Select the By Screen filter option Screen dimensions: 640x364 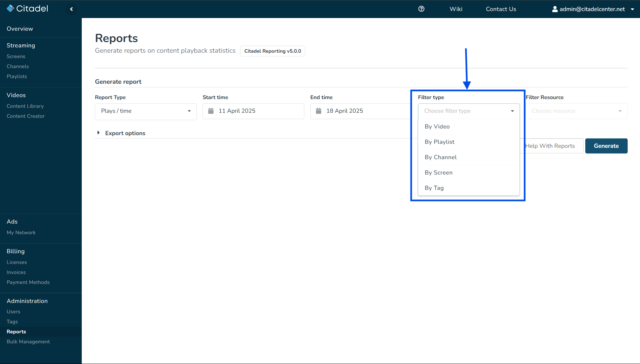[469, 172]
